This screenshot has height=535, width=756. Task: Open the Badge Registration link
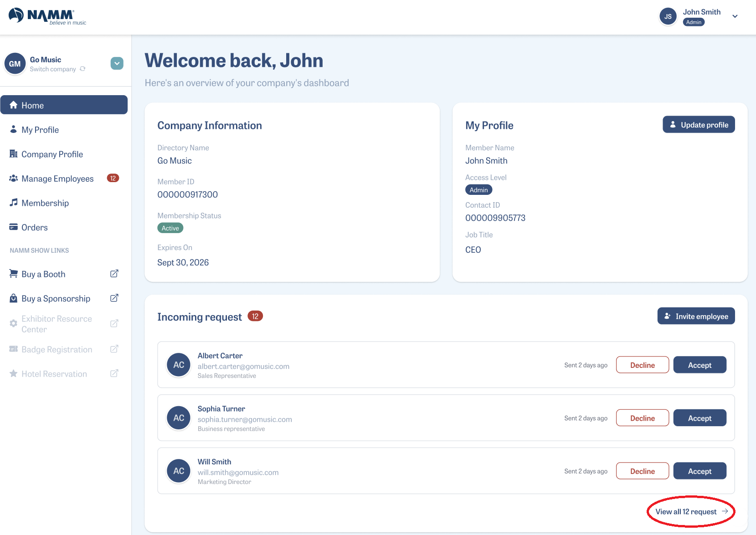pyautogui.click(x=57, y=350)
